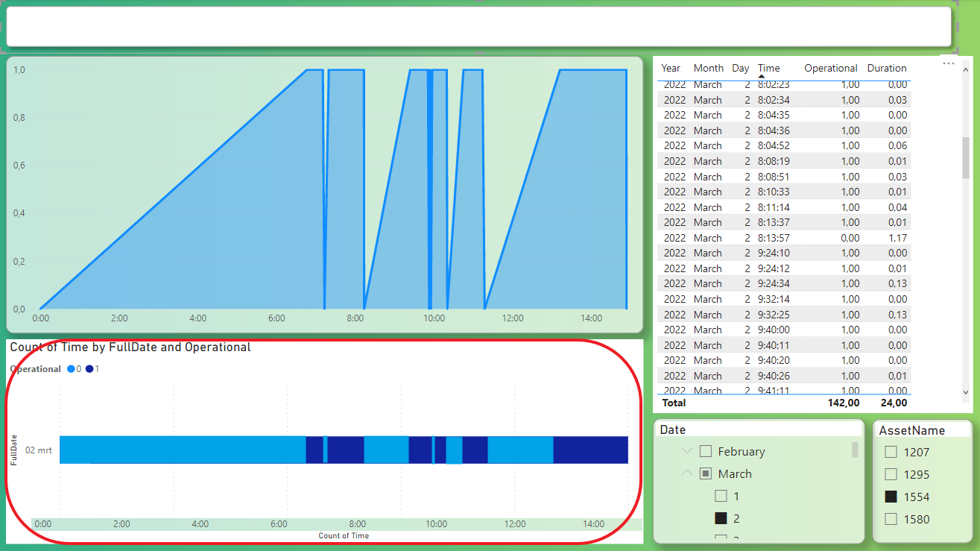Viewport: 980px width, 551px height.
Task: Collapse the March node chevron
Action: [x=687, y=473]
